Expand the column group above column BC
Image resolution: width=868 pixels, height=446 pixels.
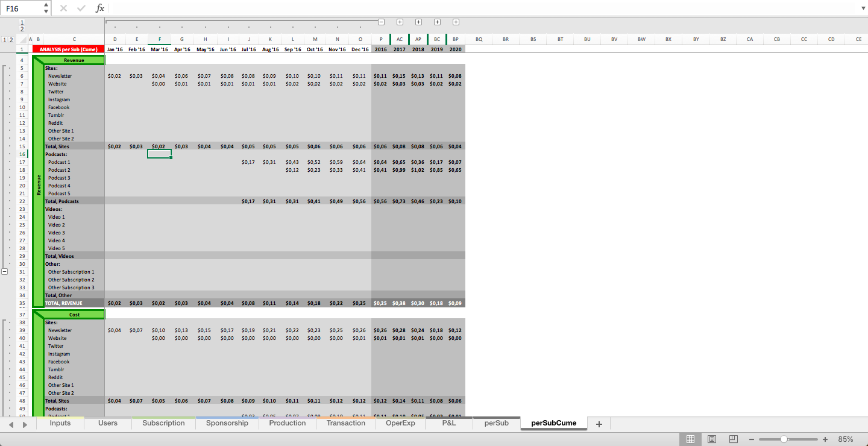point(437,22)
